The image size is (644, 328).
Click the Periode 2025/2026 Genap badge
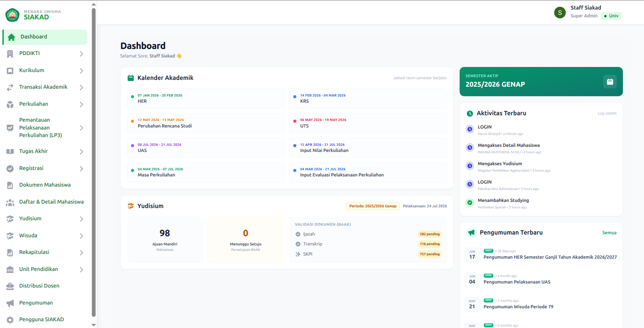(373, 206)
